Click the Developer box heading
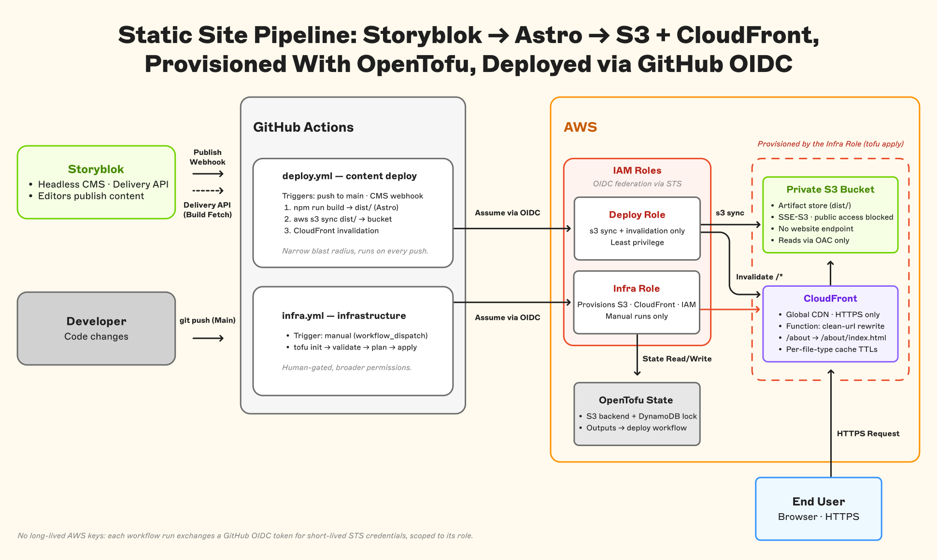This screenshot has width=937, height=560. point(96,322)
